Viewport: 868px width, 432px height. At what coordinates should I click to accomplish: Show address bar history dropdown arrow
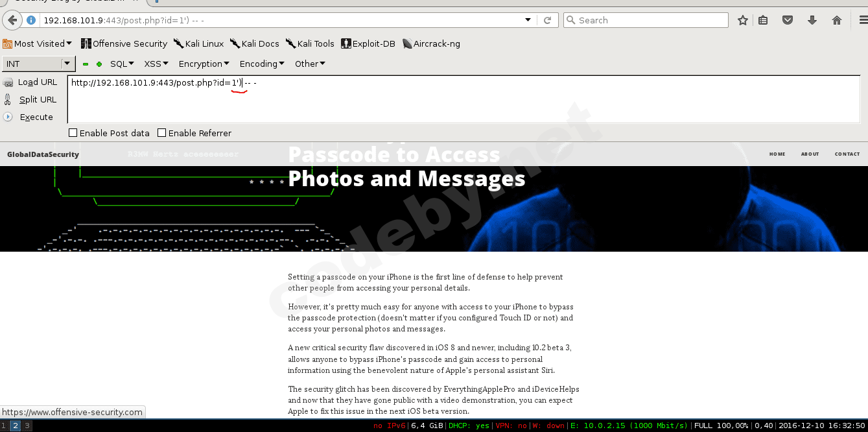(x=528, y=20)
